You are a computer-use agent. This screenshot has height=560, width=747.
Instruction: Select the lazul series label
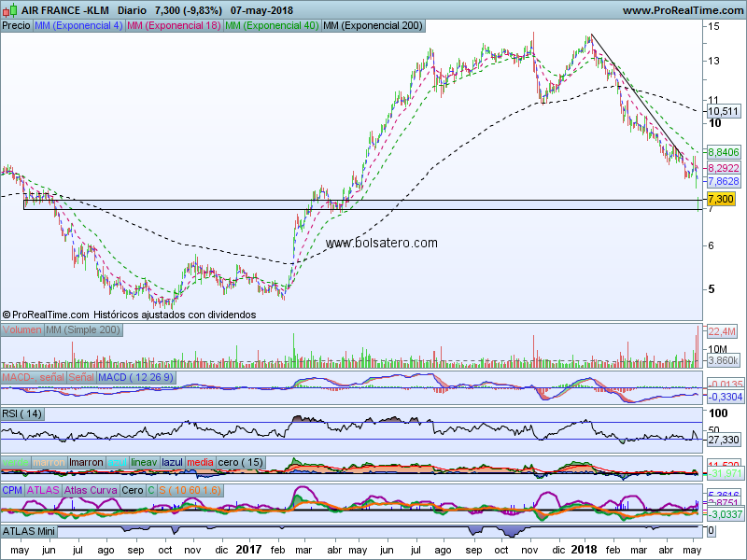tap(172, 462)
